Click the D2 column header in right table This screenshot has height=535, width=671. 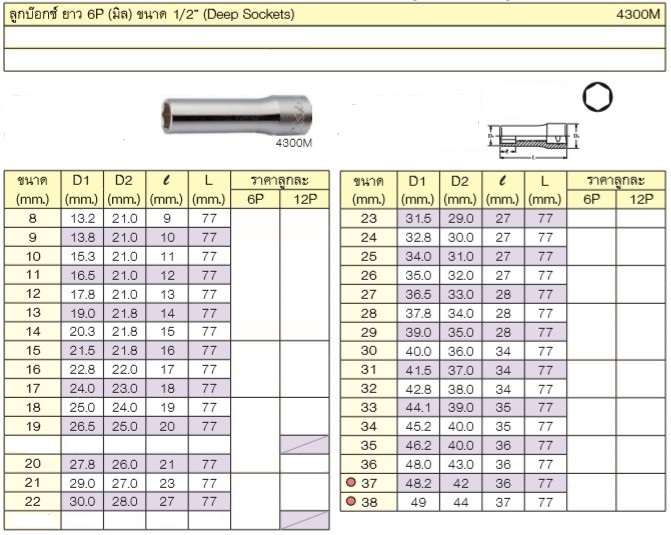coord(459,180)
